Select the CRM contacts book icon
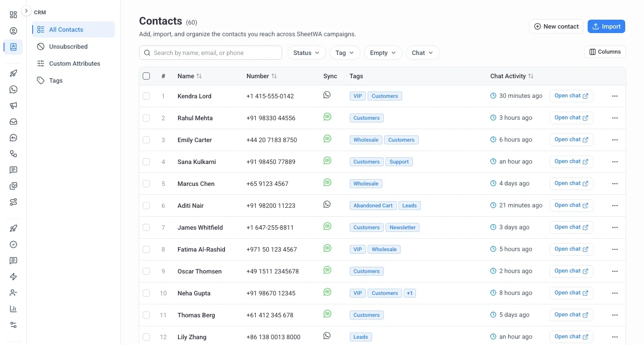The width and height of the screenshot is (644, 345). [13, 46]
